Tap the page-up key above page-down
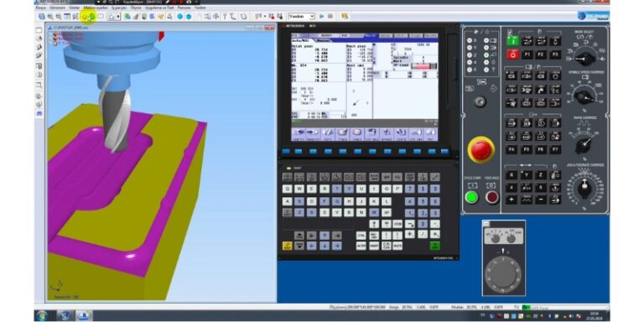This screenshot has width=644, height=322. pyautogui.click(x=299, y=236)
